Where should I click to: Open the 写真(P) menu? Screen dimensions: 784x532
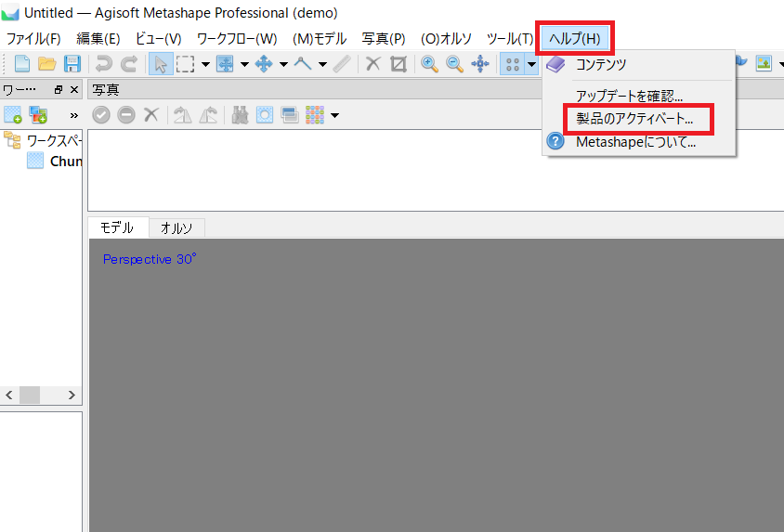[x=384, y=38]
